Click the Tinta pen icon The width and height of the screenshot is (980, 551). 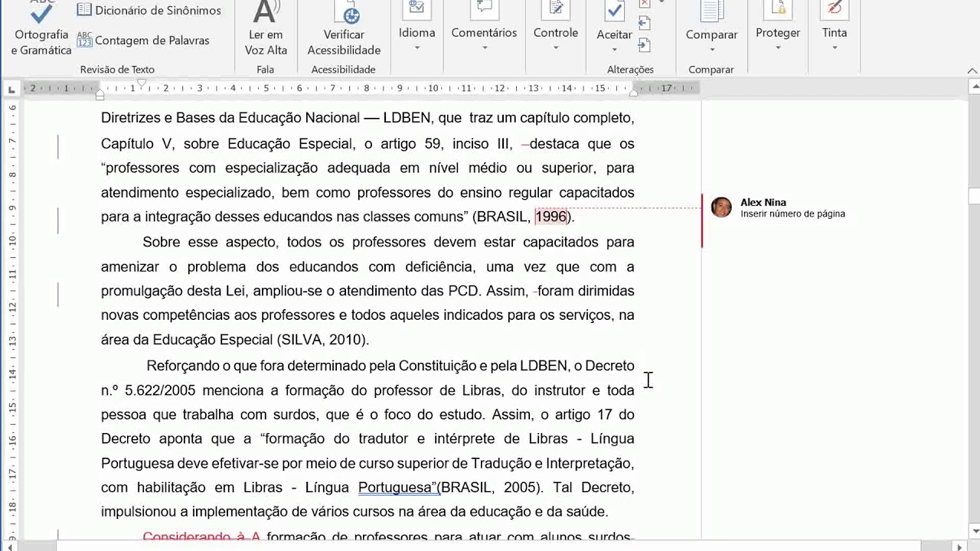point(835,9)
